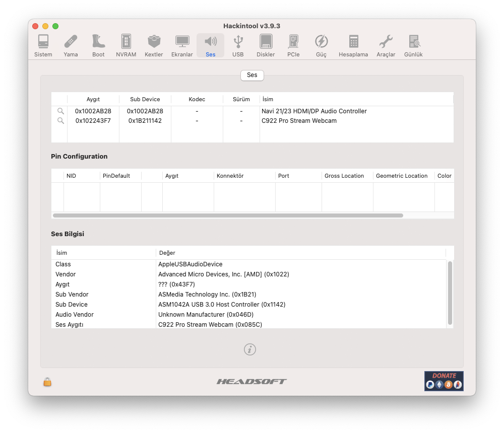Select the Ses tab label
504x433 pixels.
(252, 75)
